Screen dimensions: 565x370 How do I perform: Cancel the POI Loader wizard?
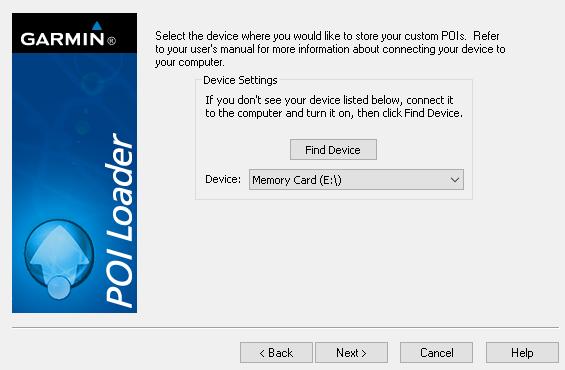point(436,352)
